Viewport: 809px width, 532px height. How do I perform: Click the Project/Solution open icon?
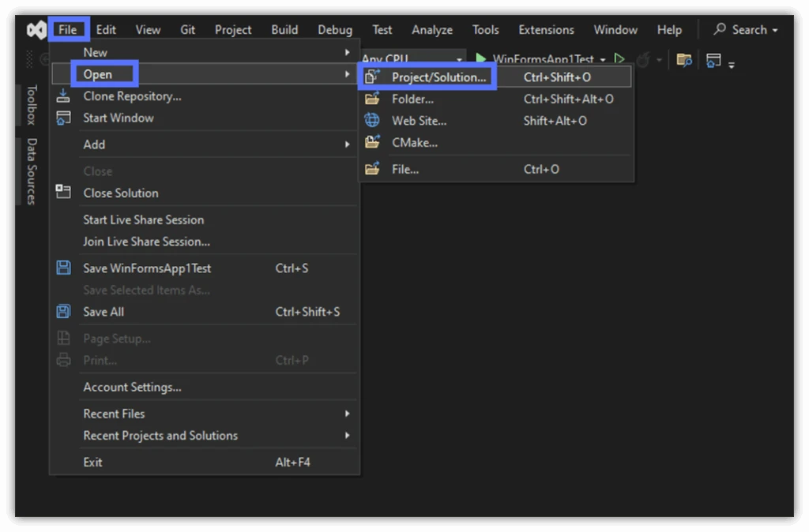(x=373, y=77)
